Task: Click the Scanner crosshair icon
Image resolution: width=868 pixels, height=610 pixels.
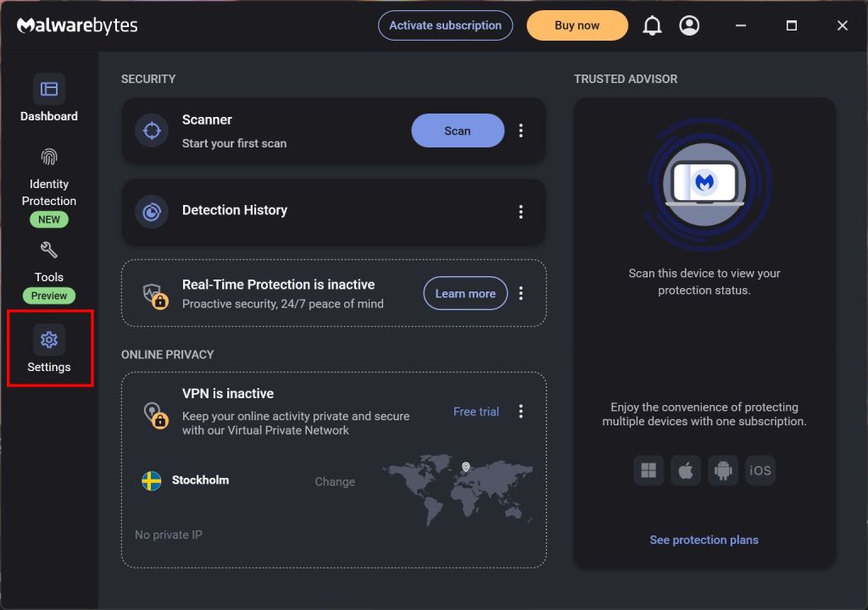Action: (x=152, y=130)
